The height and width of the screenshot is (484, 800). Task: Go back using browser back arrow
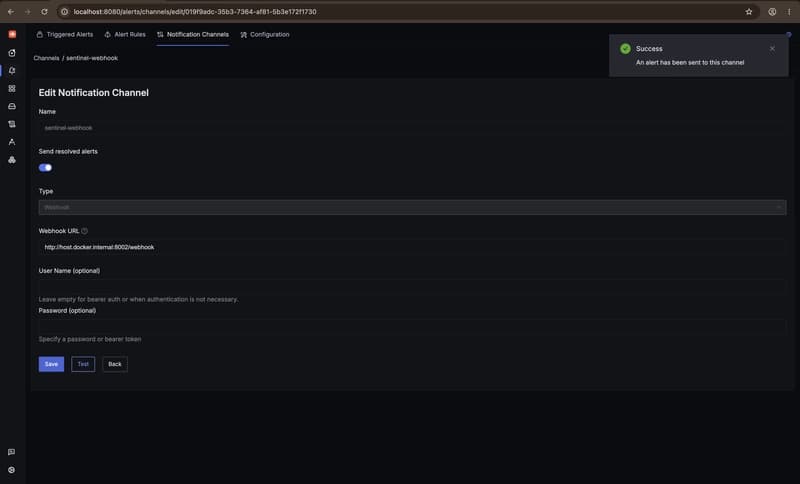(11, 11)
